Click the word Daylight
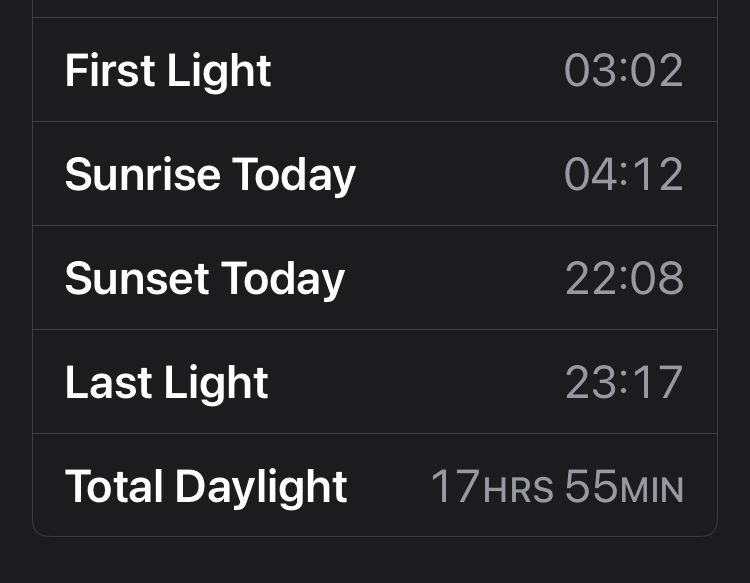This screenshot has height=583, width=750. tap(261, 487)
